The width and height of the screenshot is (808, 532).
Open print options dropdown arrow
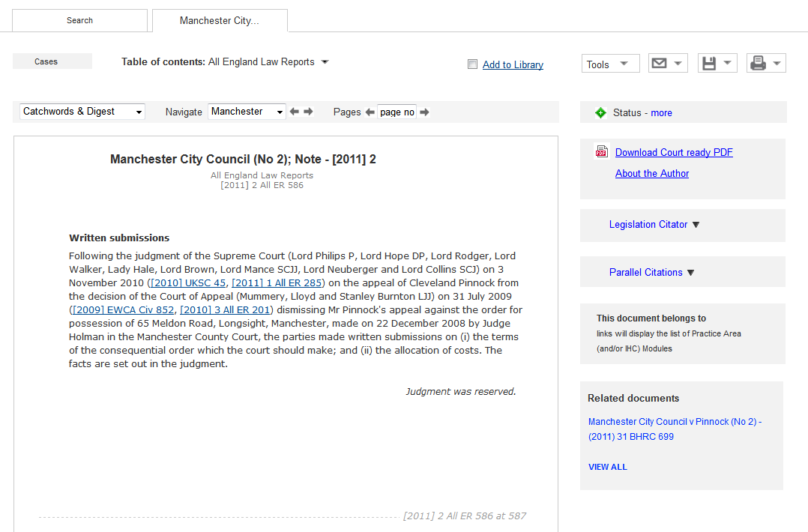pos(777,64)
